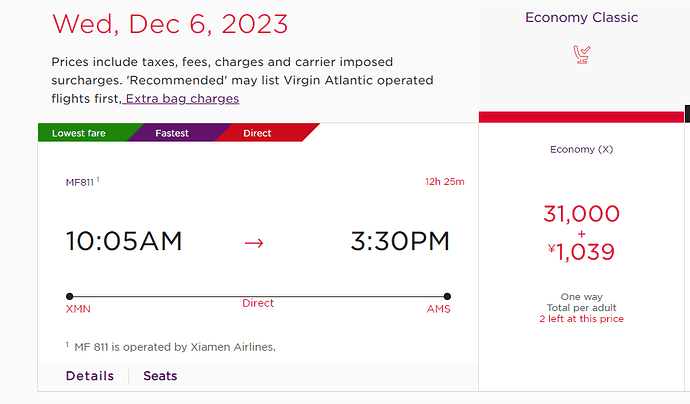
Task: Click the seat checkmark icon under Economy Classic
Action: pyautogui.click(x=581, y=55)
